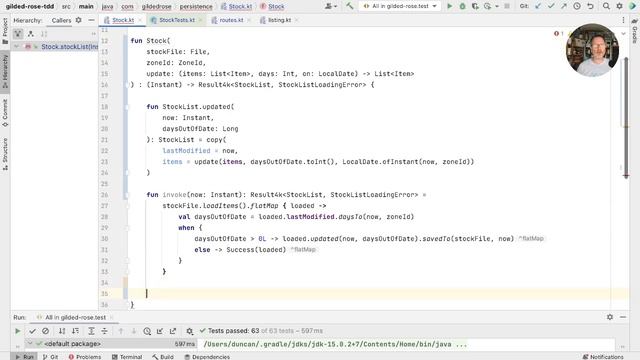Open Hierarchy panel settings gear

[x=78, y=20]
